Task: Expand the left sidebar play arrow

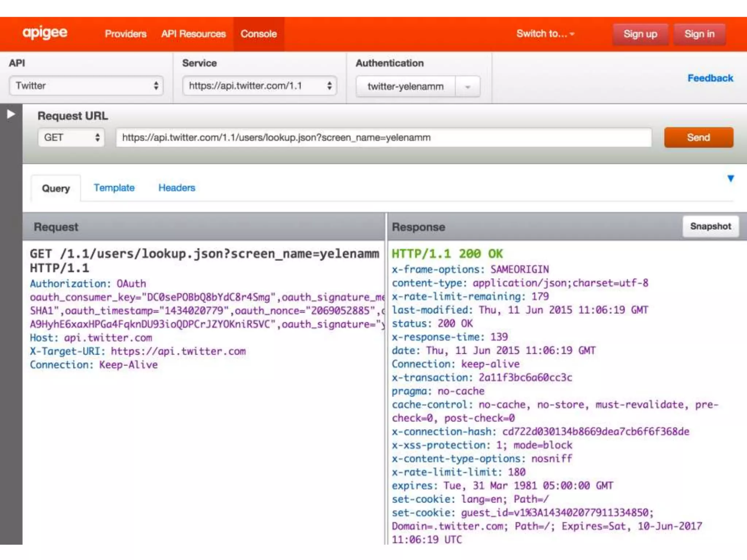Action: (11, 114)
